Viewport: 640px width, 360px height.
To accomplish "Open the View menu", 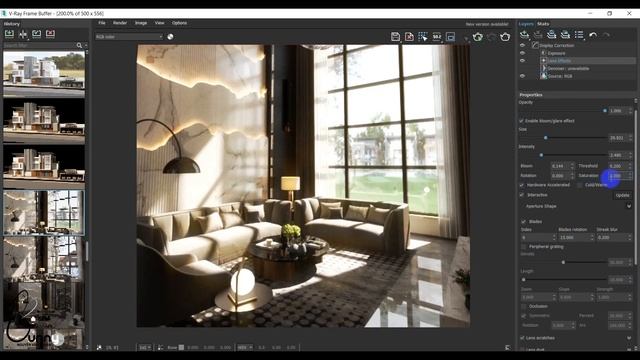I will (x=159, y=23).
